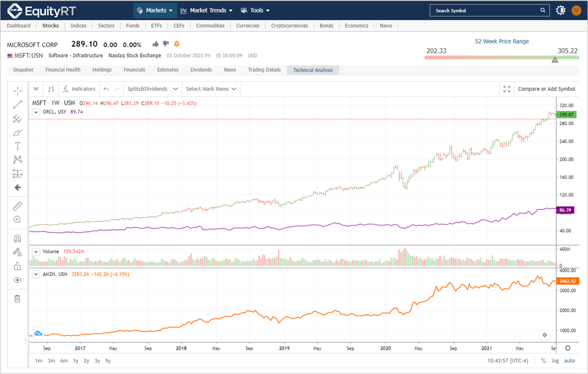Toggle hide all drawings eye icon
This screenshot has width=588, height=374.
(x=17, y=280)
